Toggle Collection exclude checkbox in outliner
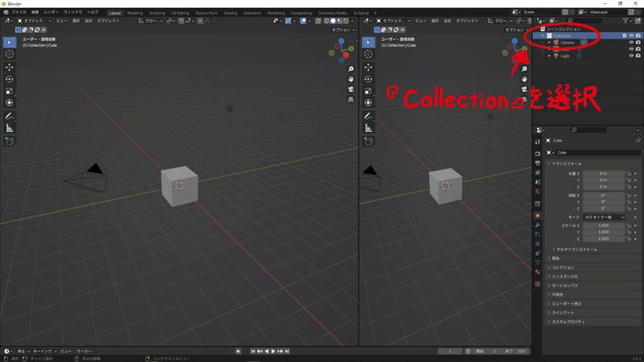 pyautogui.click(x=625, y=35)
